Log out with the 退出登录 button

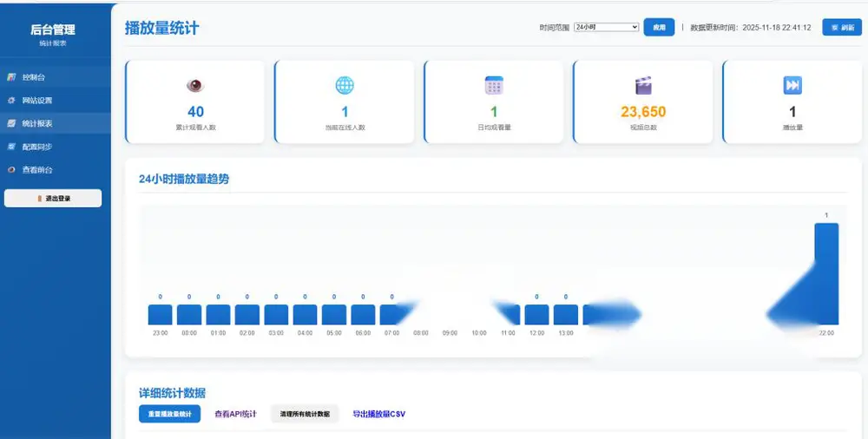(53, 198)
